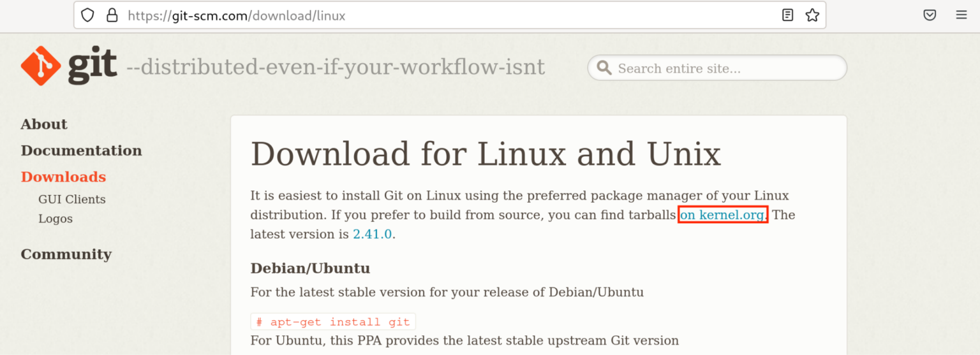Viewport: 980px width, 355px height.
Task: Navigate to the Community section
Action: [x=66, y=254]
